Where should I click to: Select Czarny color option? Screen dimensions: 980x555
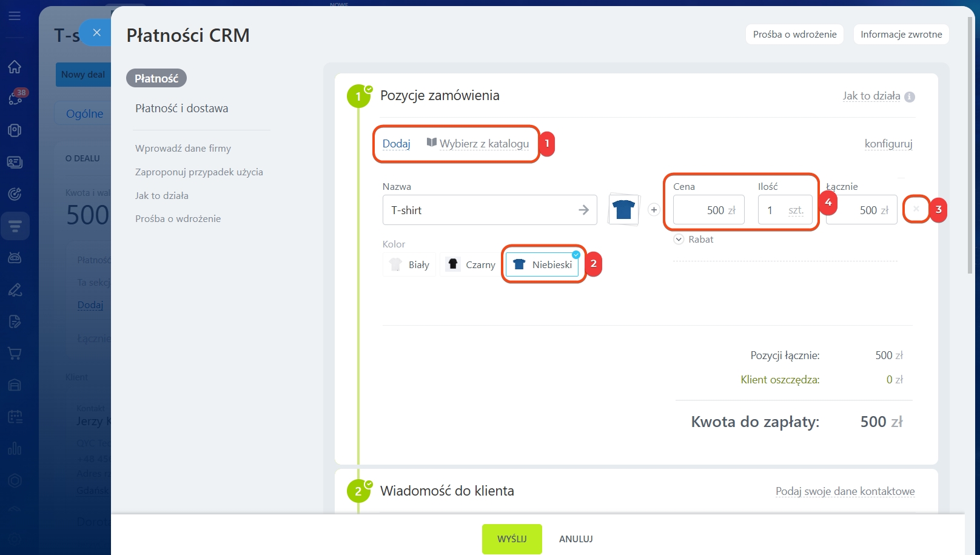471,264
